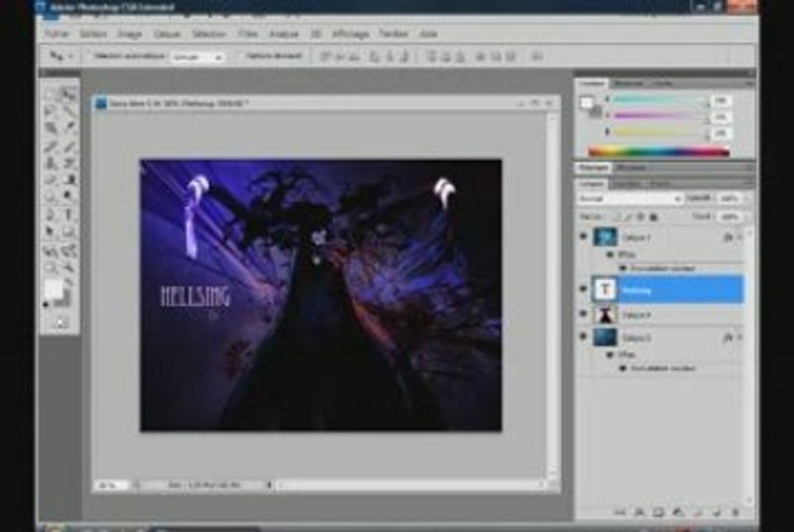This screenshot has height=532, width=794.
Task: Open the Color panel options menu
Action: click(749, 83)
